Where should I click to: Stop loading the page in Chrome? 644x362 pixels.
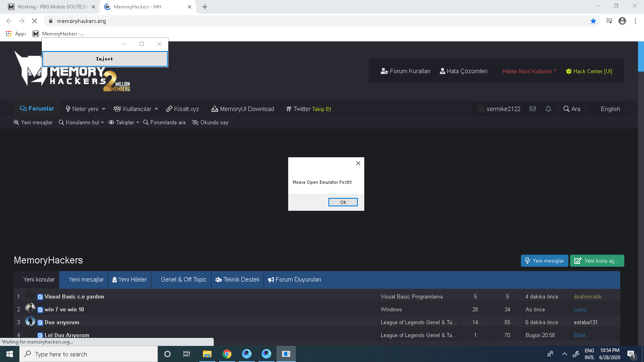(x=35, y=21)
